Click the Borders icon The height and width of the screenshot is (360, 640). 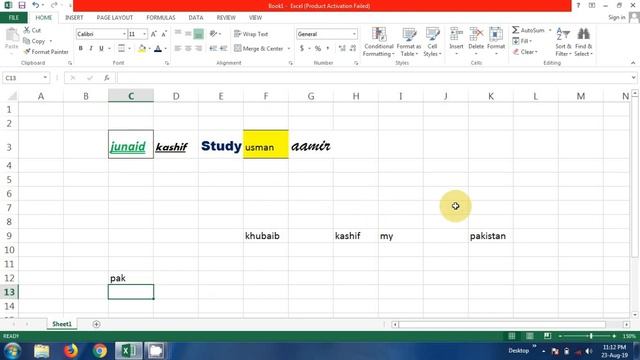point(121,49)
